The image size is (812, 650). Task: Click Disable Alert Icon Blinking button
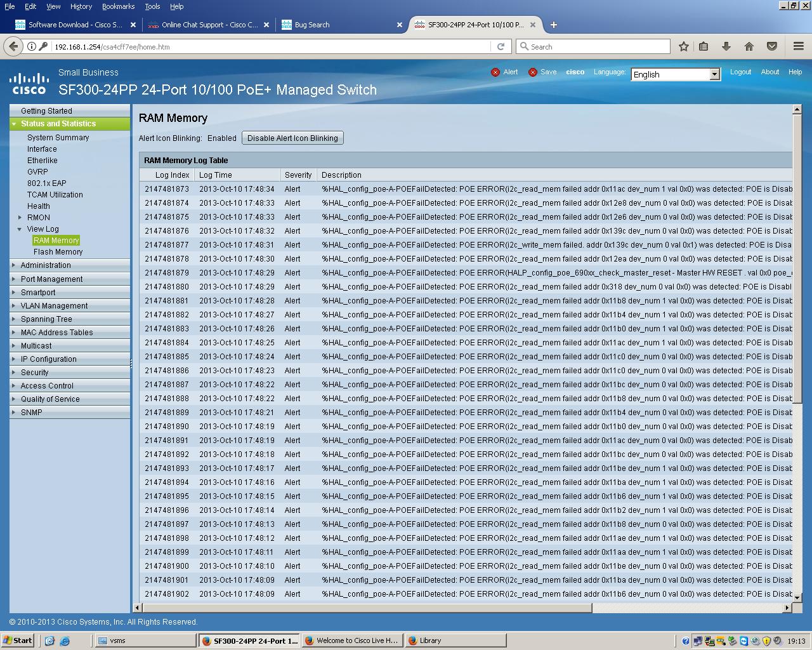point(292,138)
